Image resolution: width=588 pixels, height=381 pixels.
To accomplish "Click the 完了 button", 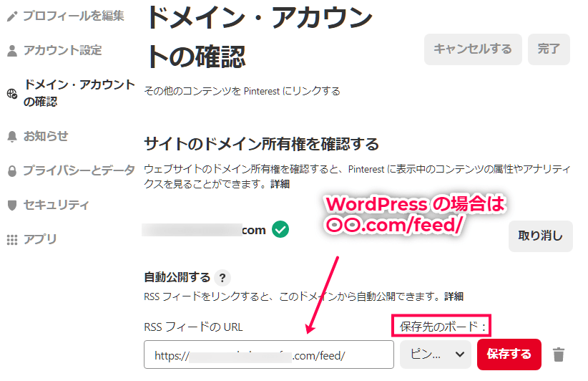I will coord(549,49).
